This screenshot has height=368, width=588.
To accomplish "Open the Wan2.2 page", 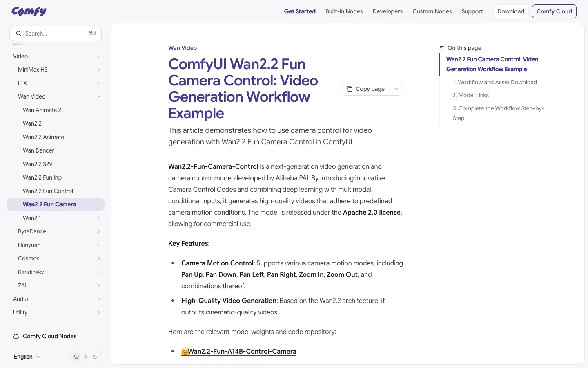I will (56, 123).
